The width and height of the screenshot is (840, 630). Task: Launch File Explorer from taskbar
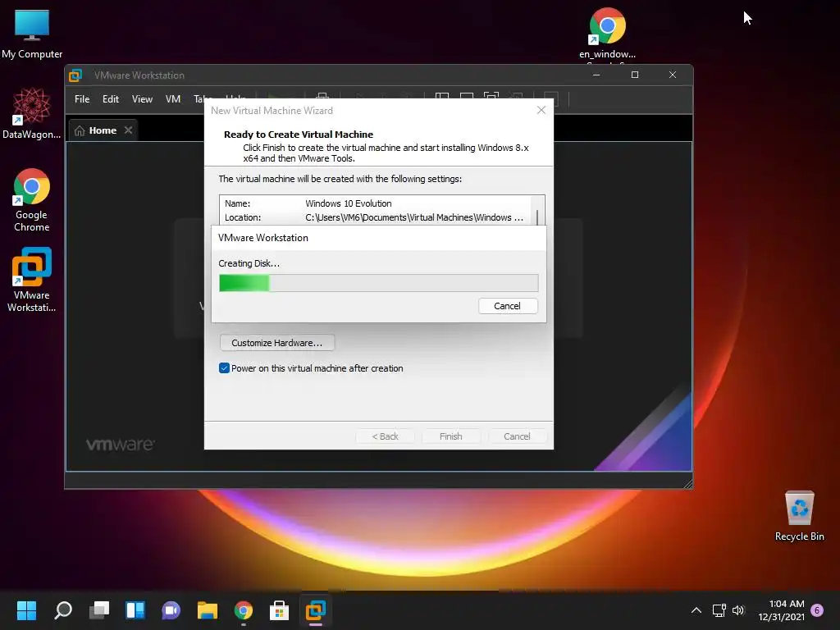coord(208,609)
